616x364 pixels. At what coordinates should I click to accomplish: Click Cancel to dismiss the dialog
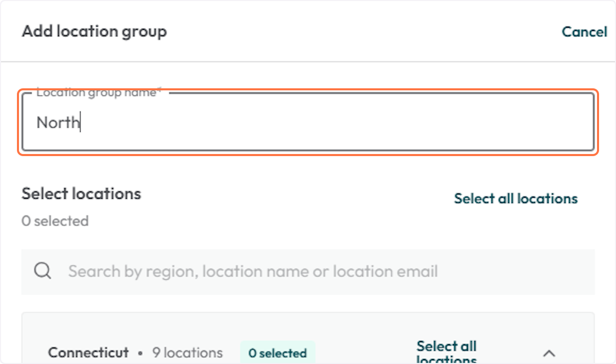(584, 31)
